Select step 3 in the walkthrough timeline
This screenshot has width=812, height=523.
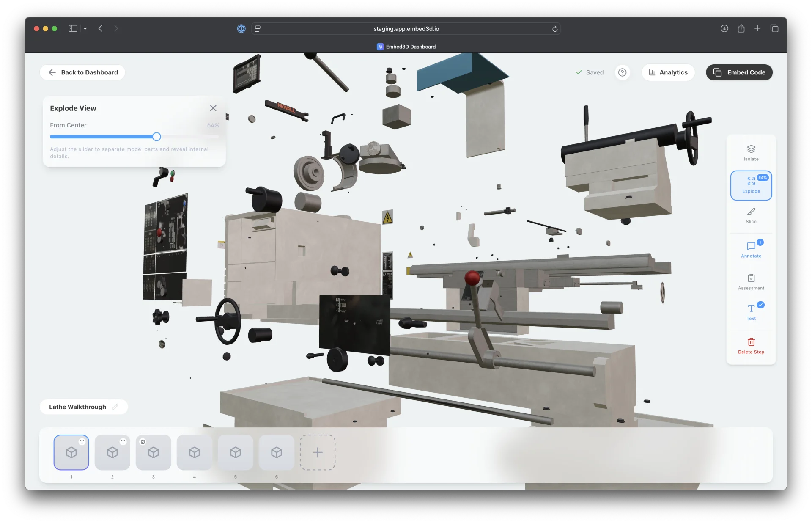click(x=153, y=452)
